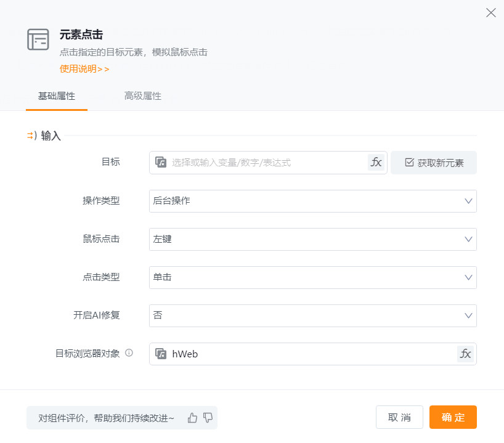Open the 点击类型 dropdown showing 单击
This screenshot has height=443, width=504.
[x=312, y=277]
